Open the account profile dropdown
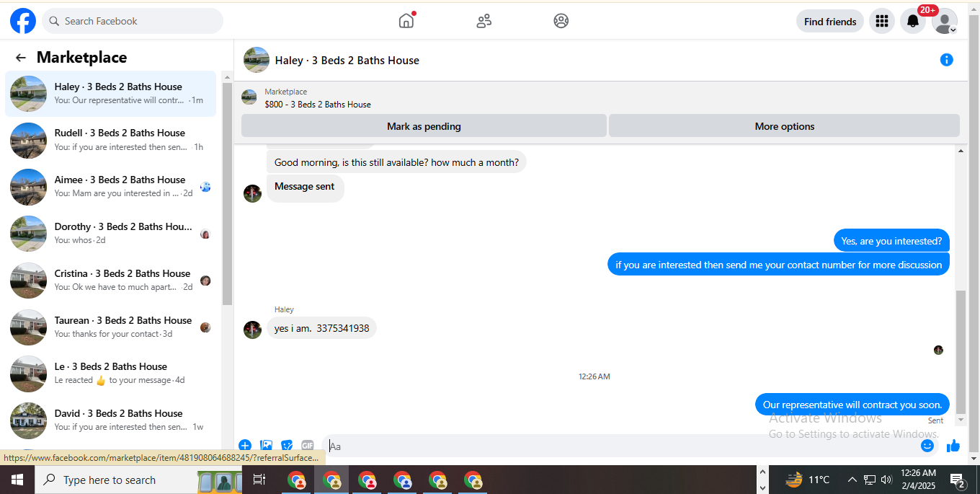Screen dimensions: 980x494 click(945, 22)
